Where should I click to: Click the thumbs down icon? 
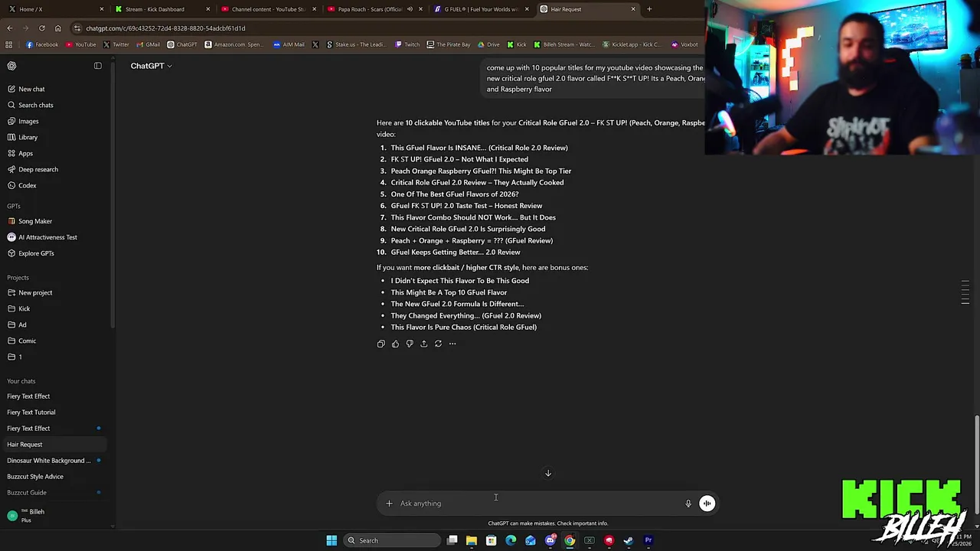tap(410, 344)
